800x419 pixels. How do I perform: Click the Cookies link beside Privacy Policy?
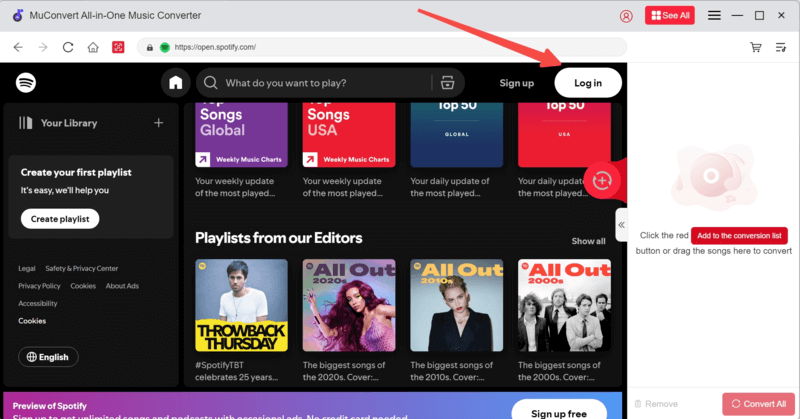click(x=83, y=286)
